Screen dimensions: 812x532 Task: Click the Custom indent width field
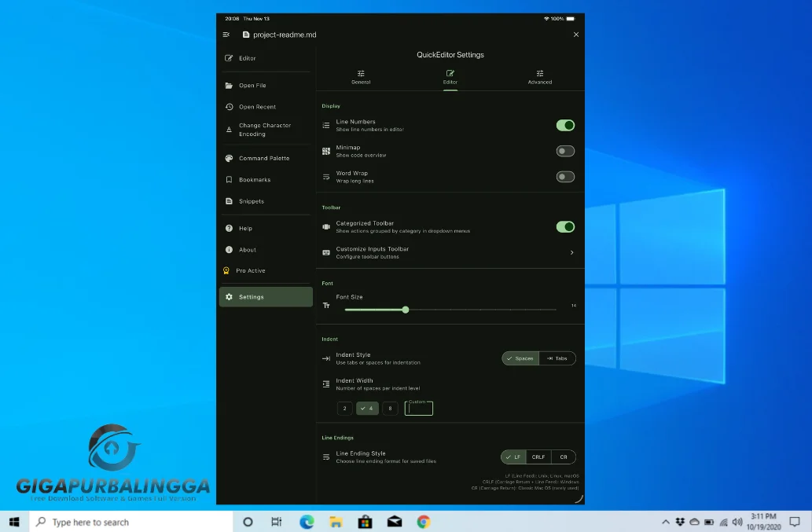[x=418, y=408]
